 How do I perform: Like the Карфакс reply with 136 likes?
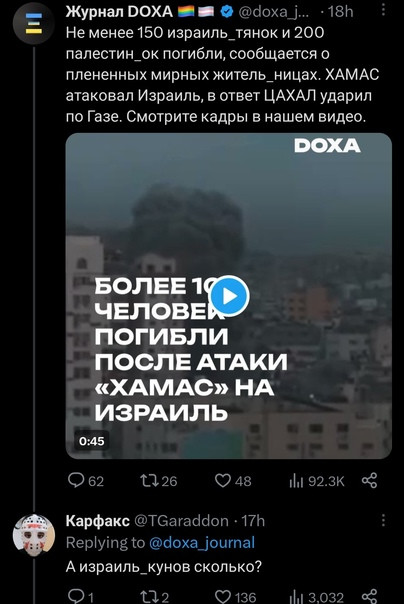point(235,597)
